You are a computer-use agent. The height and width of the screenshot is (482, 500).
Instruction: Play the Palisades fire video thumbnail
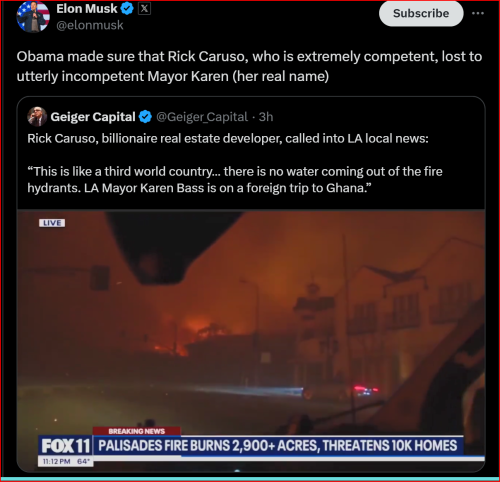point(251,340)
